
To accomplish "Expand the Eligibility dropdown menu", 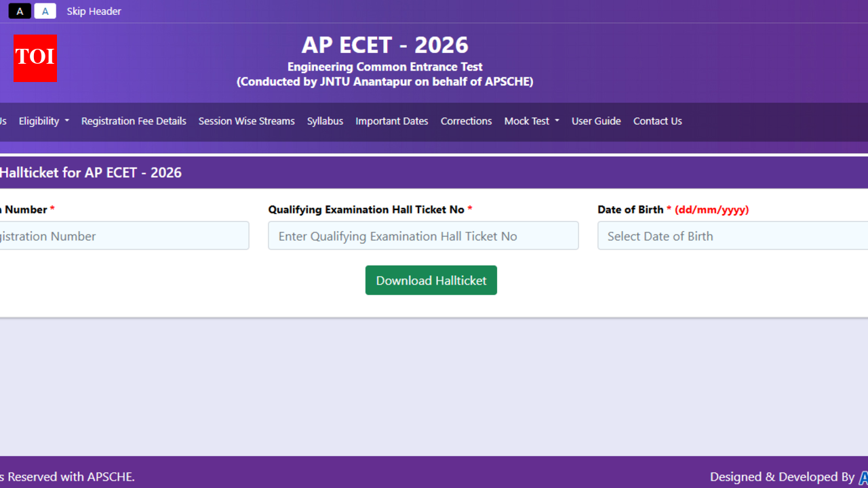I will (39, 121).
